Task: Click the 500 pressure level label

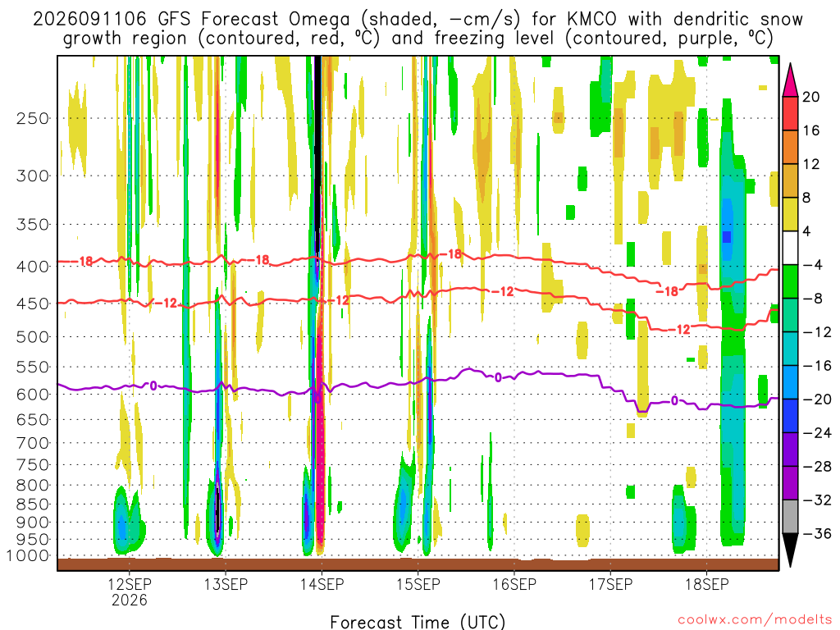Action: (x=33, y=337)
